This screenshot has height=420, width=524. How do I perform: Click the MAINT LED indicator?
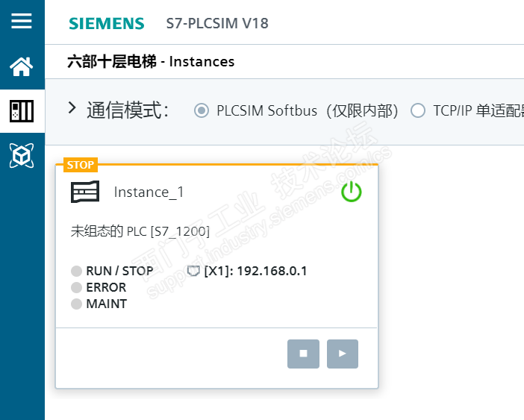[76, 304]
